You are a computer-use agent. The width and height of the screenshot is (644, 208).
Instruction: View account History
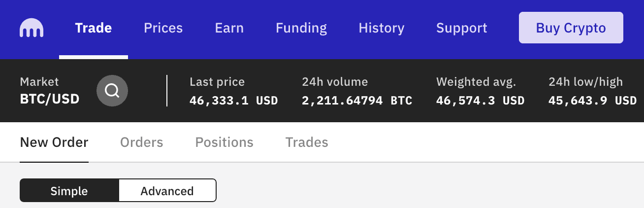pos(381,28)
